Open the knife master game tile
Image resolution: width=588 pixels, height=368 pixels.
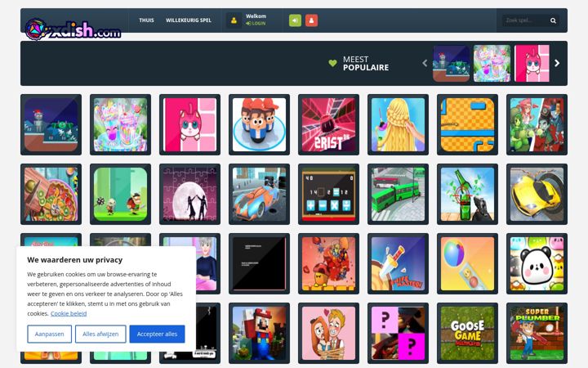pos(398,263)
